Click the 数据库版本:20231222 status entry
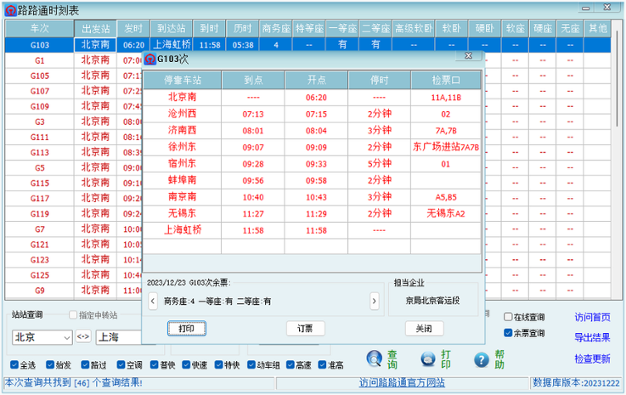Screen dimensions: 626x395 coord(576,383)
